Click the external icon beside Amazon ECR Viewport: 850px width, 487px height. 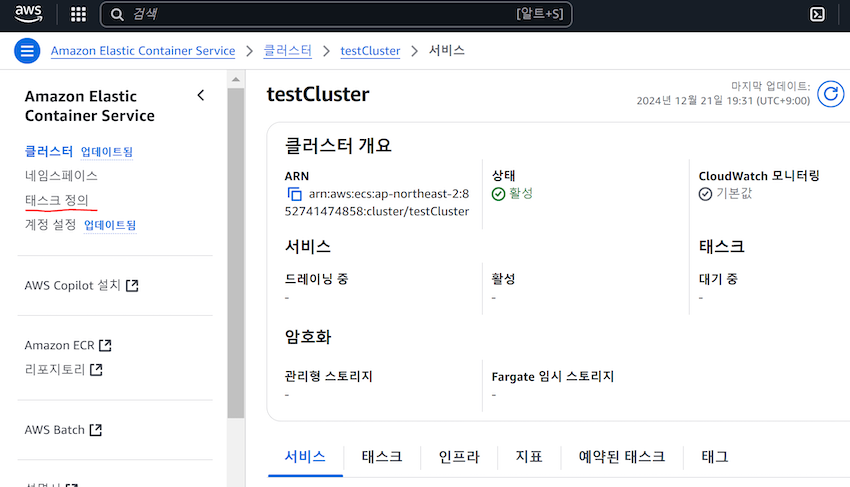(x=106, y=345)
